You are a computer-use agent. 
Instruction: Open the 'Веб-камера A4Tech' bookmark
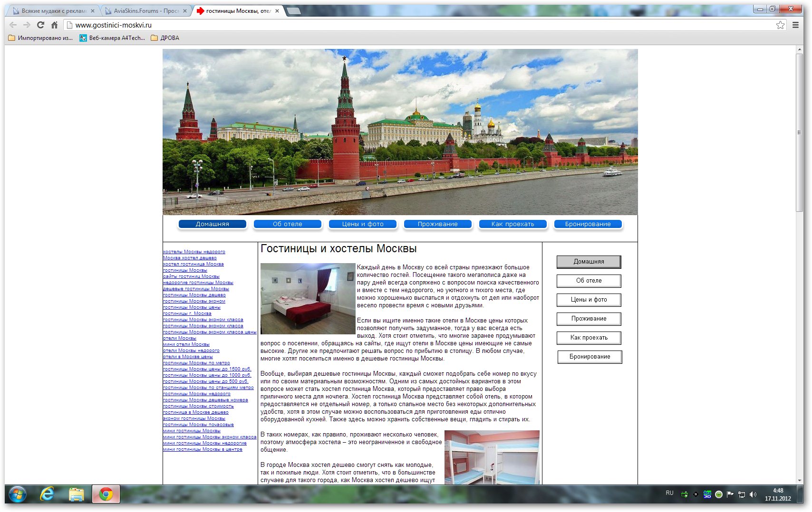[x=112, y=38]
